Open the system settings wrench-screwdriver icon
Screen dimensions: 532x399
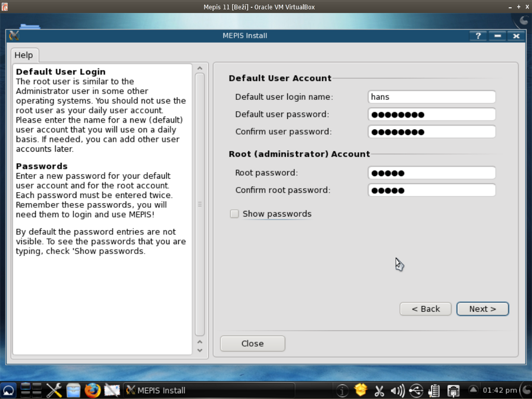pyautogui.click(x=54, y=391)
